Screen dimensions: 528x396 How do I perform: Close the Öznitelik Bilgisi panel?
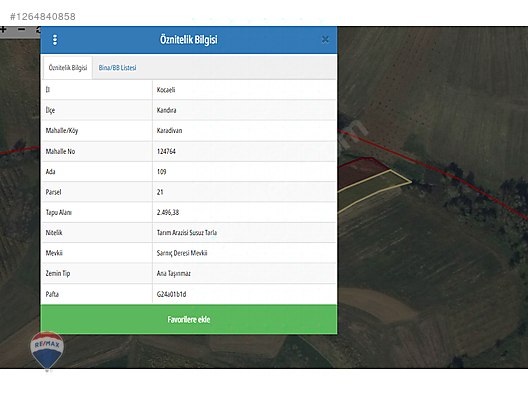(325, 39)
